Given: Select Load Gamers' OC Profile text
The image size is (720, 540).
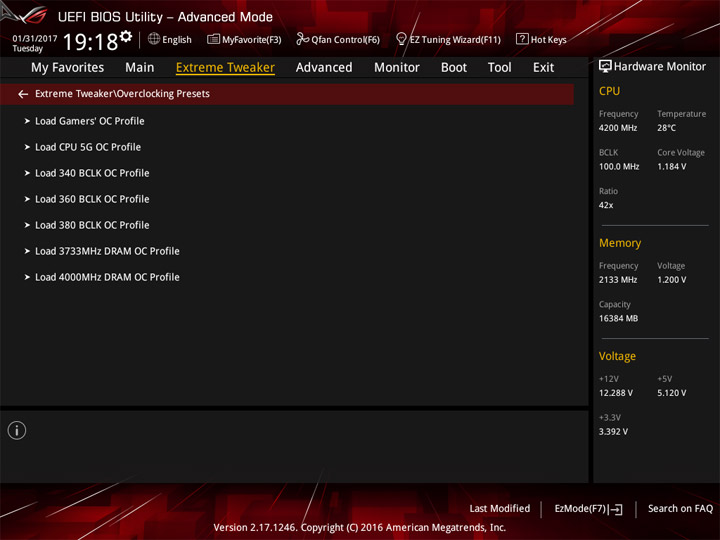Looking at the screenshot, I should pyautogui.click(x=90, y=121).
